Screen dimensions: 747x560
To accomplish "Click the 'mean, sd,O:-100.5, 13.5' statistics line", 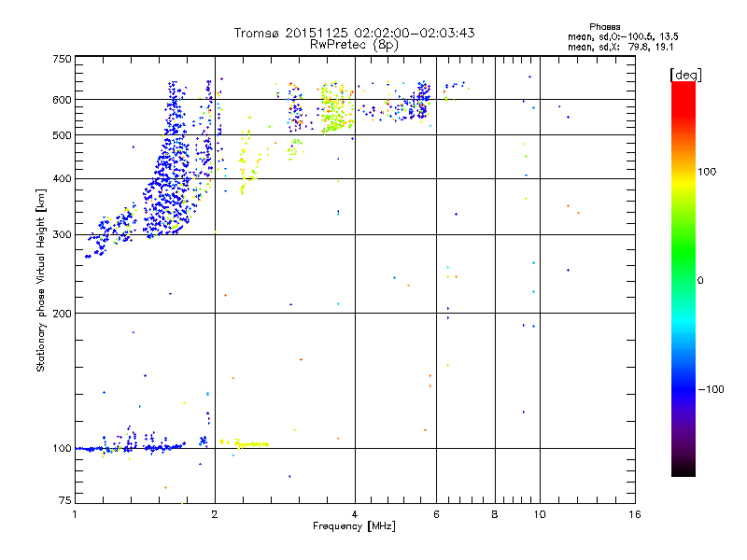I will click(x=623, y=36).
